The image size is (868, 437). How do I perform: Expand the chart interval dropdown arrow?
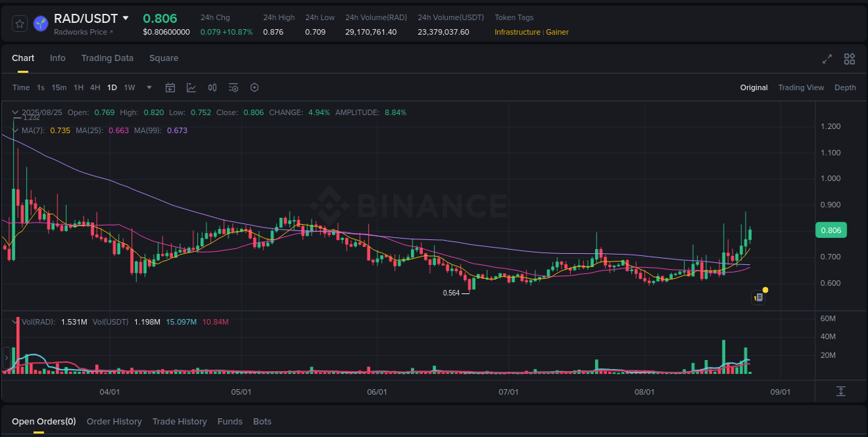[x=149, y=87]
